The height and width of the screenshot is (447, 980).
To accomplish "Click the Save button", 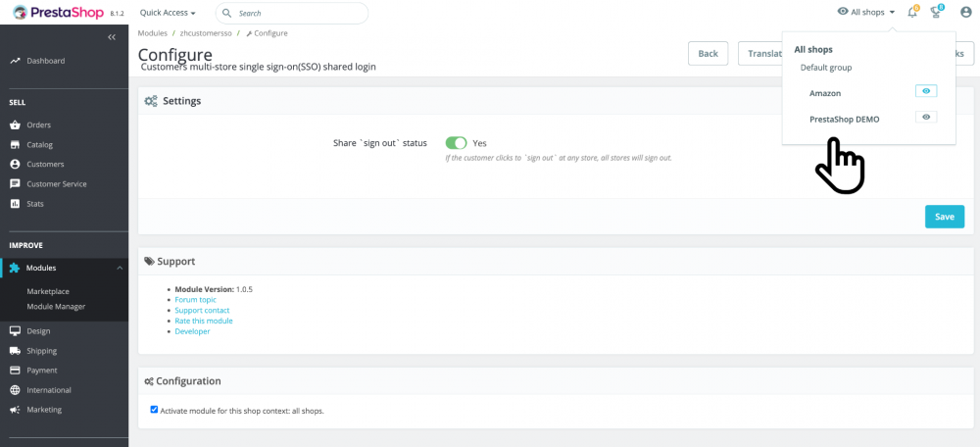I will 944,217.
